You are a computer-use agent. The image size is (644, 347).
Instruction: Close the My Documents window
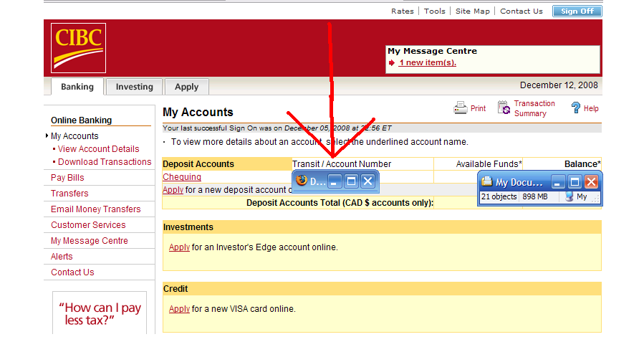[592, 181]
